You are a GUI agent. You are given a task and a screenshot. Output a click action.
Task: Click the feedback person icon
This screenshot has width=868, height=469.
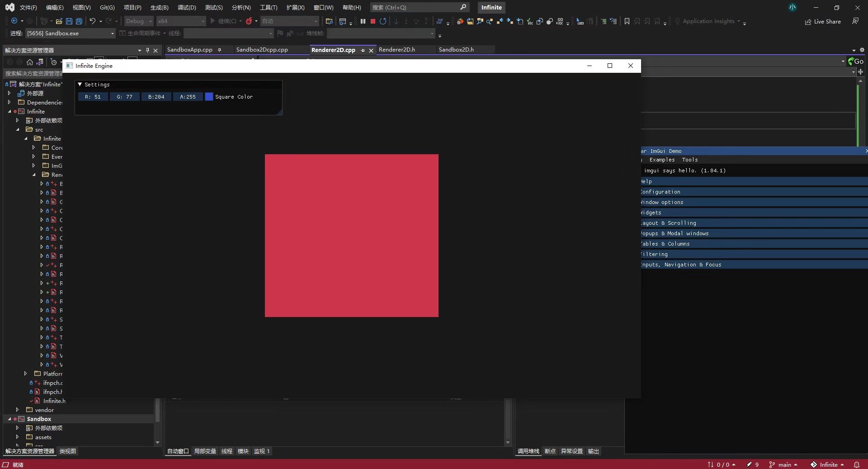point(855,21)
